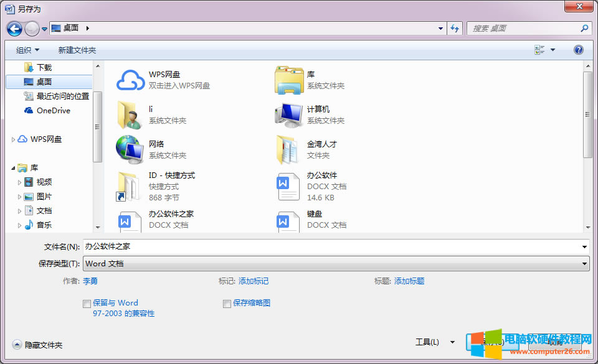Select the 网络 system folder icon
This screenshot has height=364, width=598.
(130, 149)
